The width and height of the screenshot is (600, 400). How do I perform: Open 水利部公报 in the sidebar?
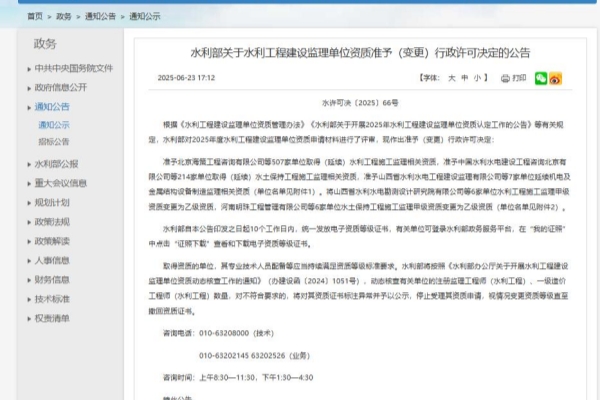coord(56,164)
